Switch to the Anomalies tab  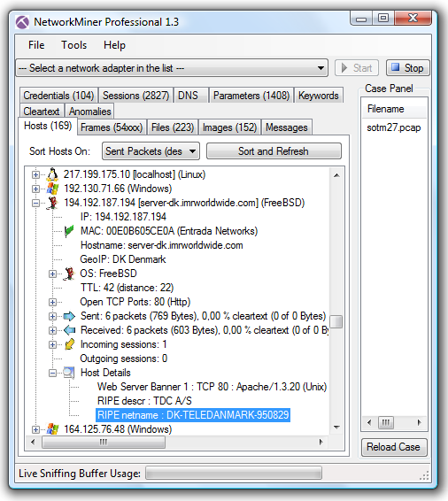click(x=89, y=112)
